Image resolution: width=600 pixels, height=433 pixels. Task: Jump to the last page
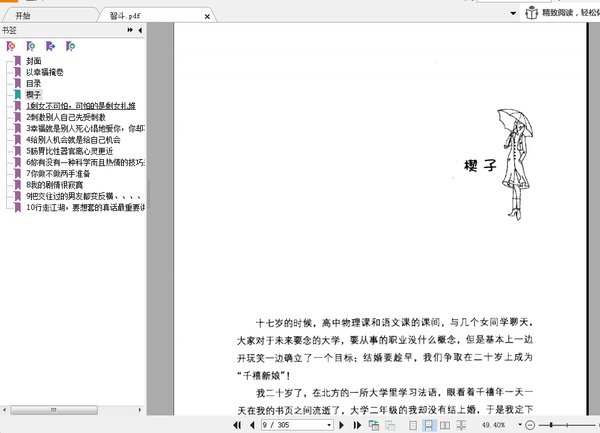pos(357,425)
